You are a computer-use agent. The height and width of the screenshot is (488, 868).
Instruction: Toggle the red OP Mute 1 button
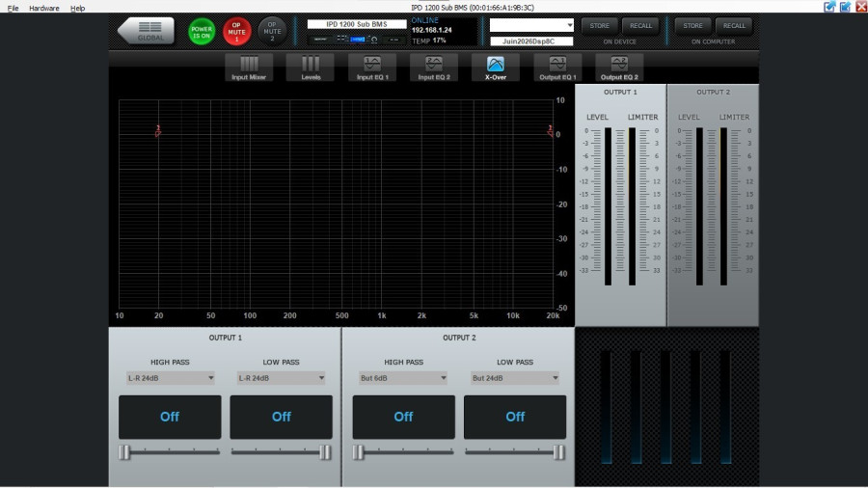237,32
